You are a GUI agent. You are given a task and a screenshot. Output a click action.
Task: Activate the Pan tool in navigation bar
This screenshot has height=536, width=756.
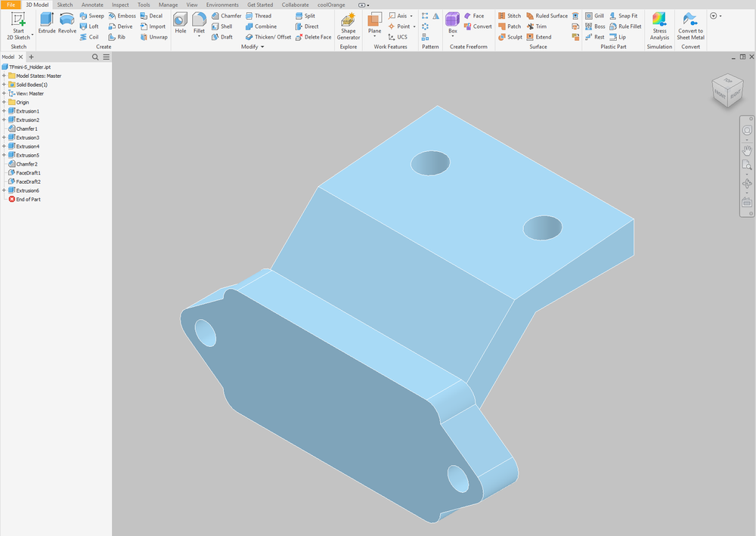(x=747, y=150)
